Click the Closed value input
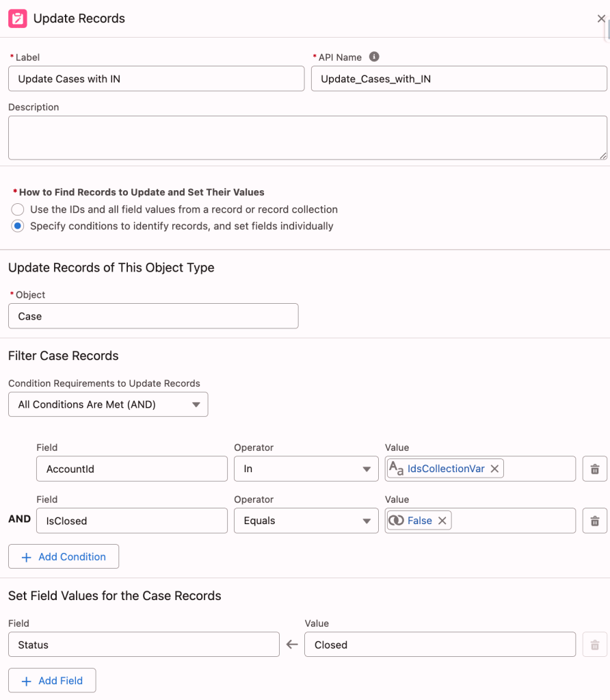 (x=439, y=645)
